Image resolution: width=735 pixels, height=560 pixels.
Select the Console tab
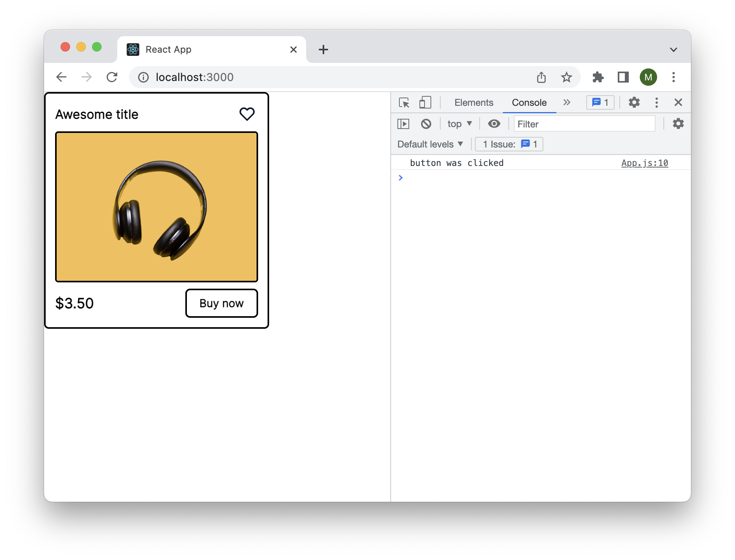click(529, 102)
